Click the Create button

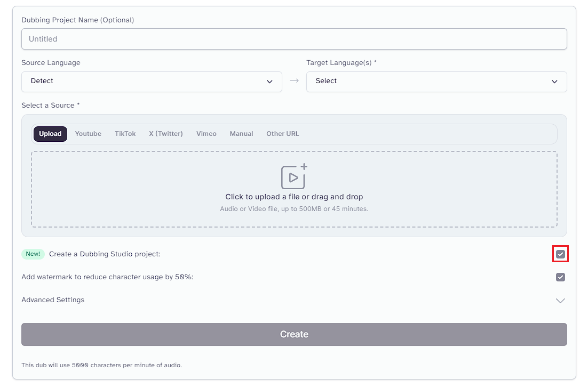(x=294, y=335)
